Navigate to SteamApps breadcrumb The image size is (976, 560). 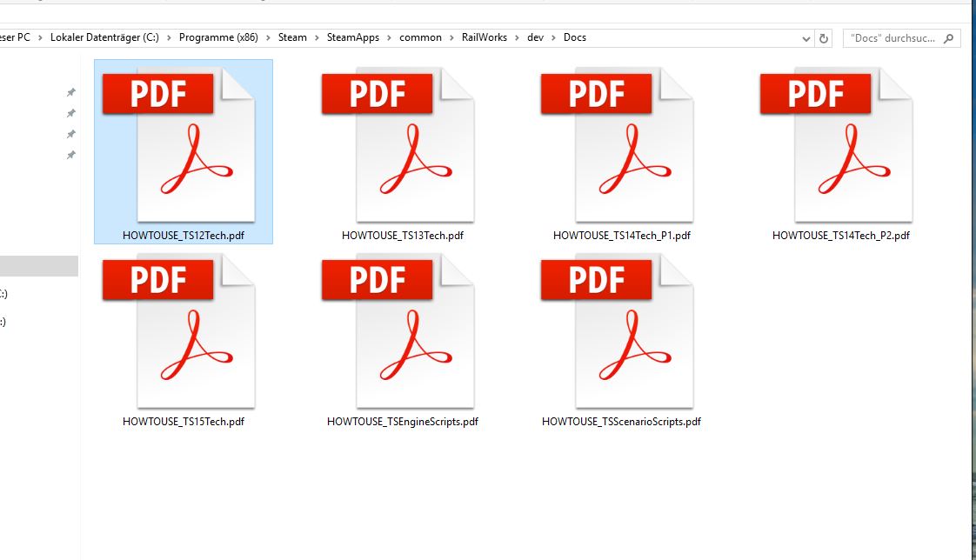pyautogui.click(x=353, y=37)
